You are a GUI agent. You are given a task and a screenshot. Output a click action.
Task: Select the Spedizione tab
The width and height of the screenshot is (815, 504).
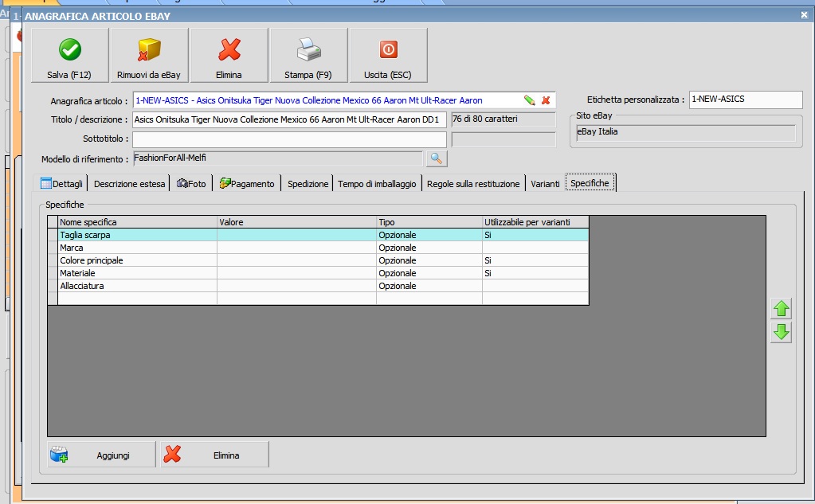pyautogui.click(x=308, y=183)
